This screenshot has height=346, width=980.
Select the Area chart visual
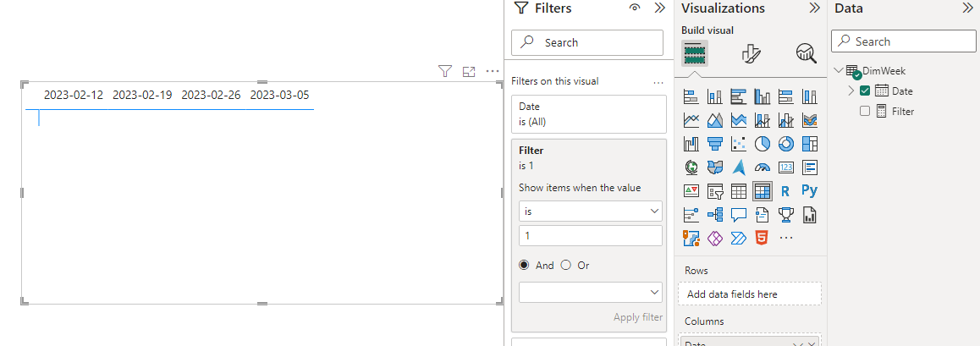coord(714,120)
